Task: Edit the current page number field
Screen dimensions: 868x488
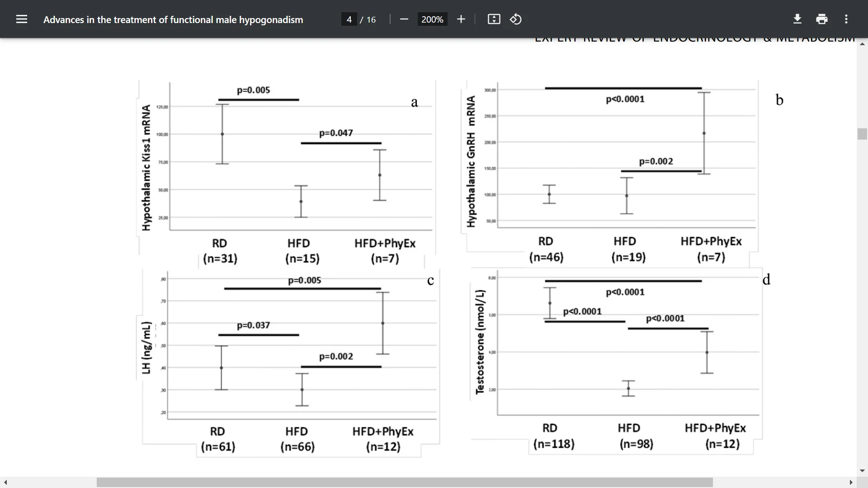Action: click(x=349, y=19)
